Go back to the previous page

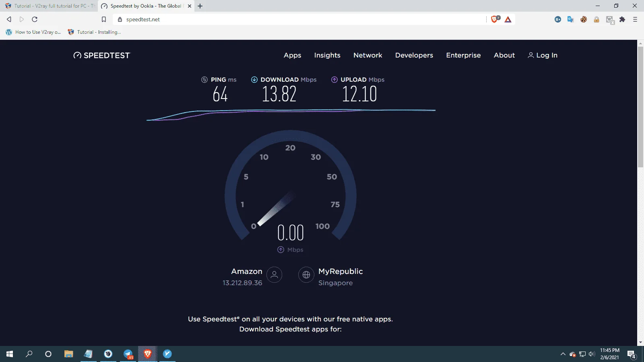coord(9,19)
